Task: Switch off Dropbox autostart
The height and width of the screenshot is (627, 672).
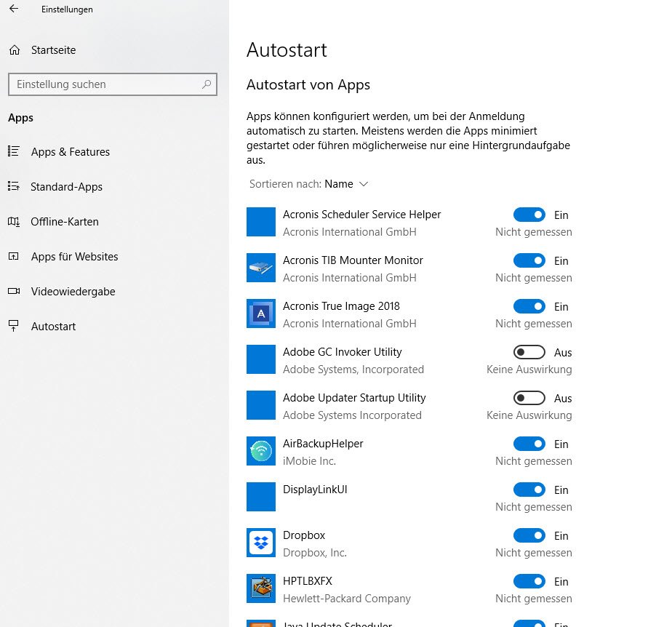Action: click(x=529, y=536)
